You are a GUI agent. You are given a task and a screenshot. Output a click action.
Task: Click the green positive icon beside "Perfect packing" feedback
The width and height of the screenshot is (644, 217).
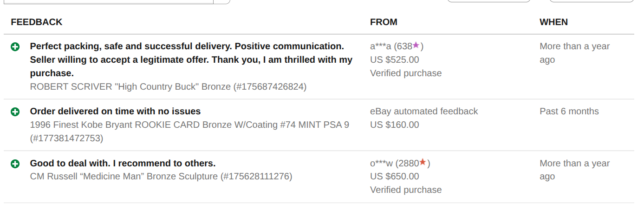tap(15, 46)
